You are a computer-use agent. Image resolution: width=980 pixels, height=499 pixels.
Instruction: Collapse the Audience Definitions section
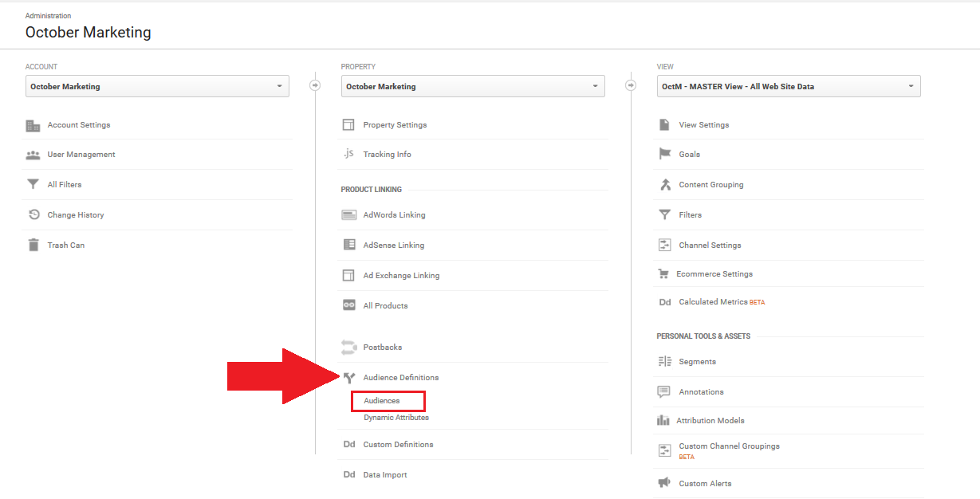[400, 378]
